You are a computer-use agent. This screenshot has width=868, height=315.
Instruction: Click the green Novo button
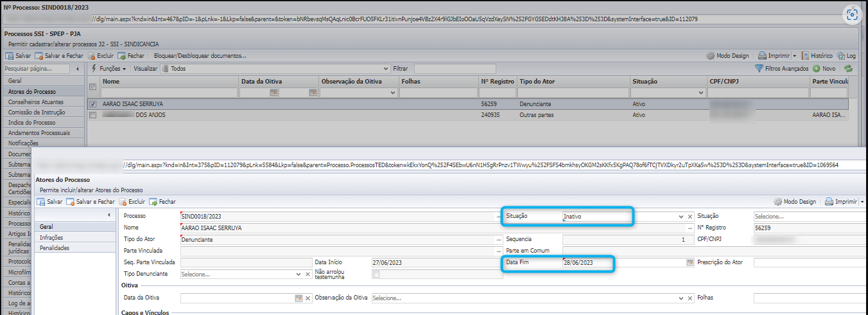point(824,68)
